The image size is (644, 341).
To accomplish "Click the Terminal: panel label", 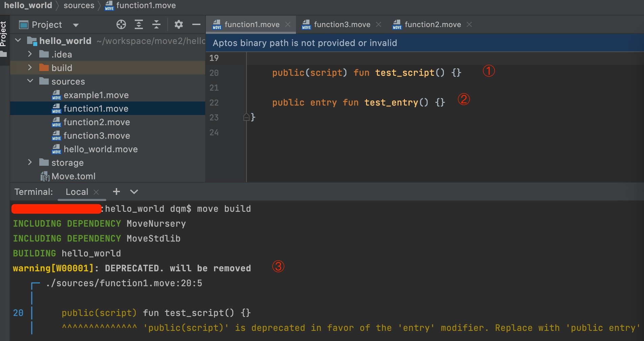I will click(x=34, y=192).
